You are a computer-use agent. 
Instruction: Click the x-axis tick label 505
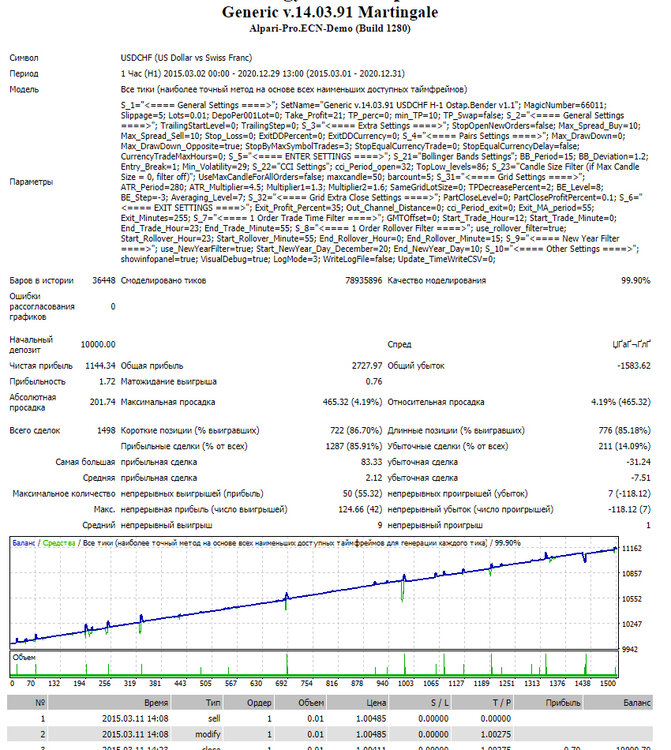205,684
